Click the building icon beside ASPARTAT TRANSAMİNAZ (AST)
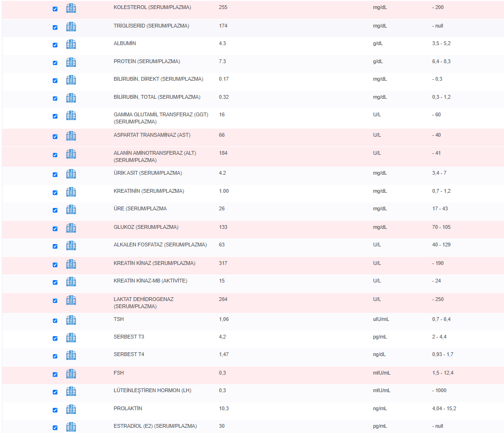 click(71, 136)
